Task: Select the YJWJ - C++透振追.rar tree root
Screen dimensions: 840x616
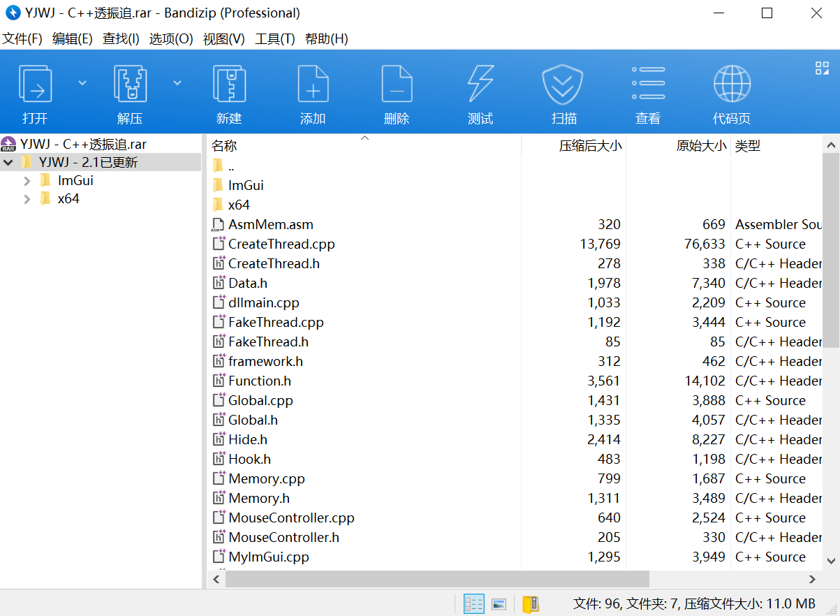Action: tap(83, 145)
